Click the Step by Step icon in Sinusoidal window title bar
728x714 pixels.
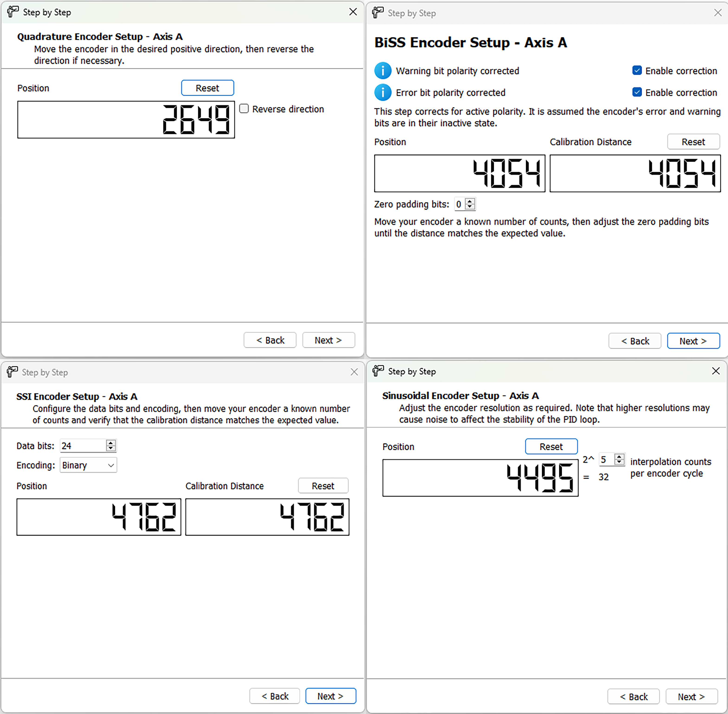pos(378,371)
